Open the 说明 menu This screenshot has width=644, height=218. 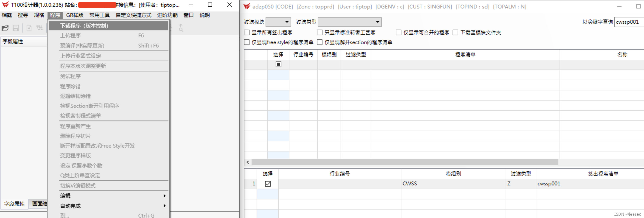tap(204, 15)
